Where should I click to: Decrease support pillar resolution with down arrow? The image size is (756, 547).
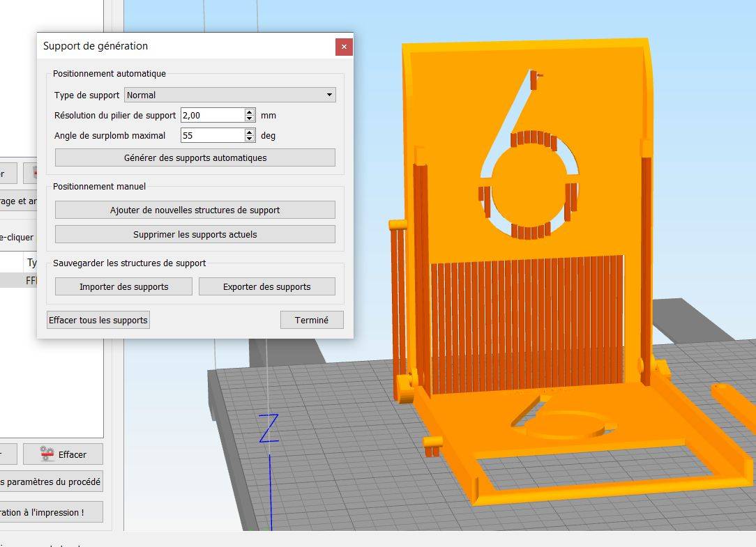[250, 118]
